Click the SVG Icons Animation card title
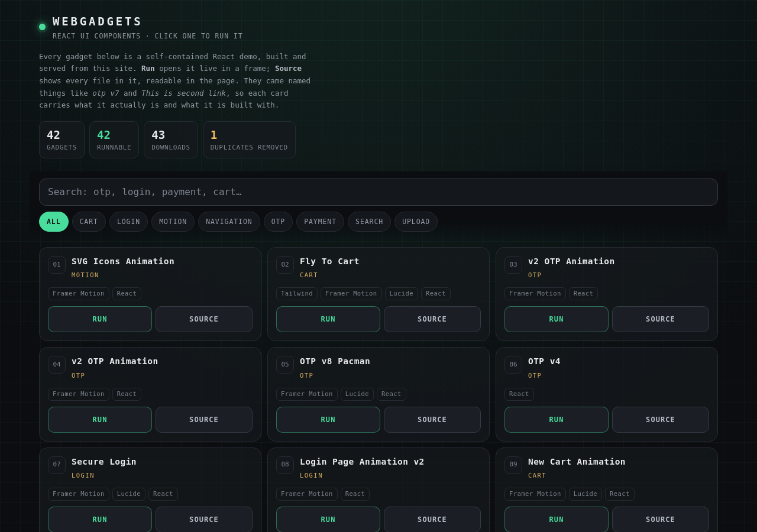This screenshot has width=757, height=532. coord(123,261)
